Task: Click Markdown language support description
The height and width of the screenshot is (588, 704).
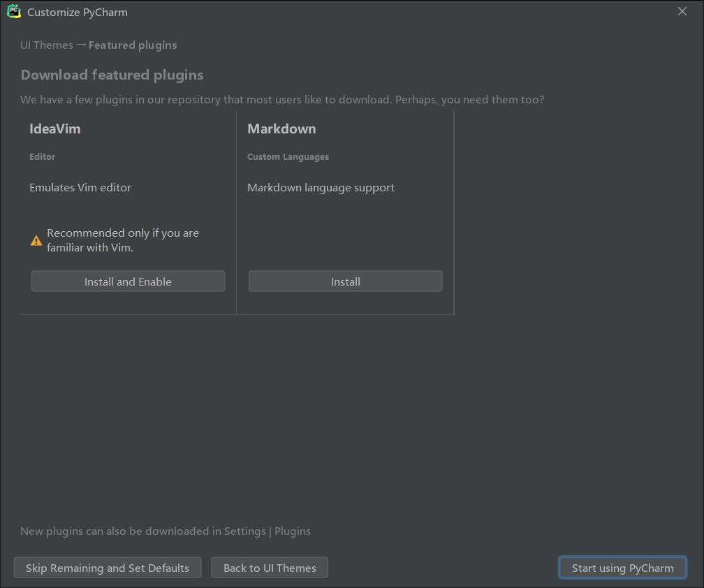Action: click(x=321, y=188)
